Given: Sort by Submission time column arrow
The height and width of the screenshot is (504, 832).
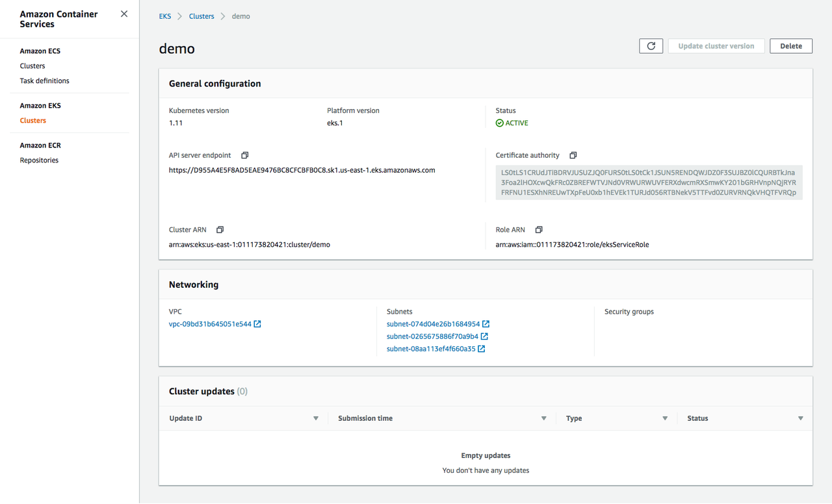Looking at the screenshot, I should point(544,418).
